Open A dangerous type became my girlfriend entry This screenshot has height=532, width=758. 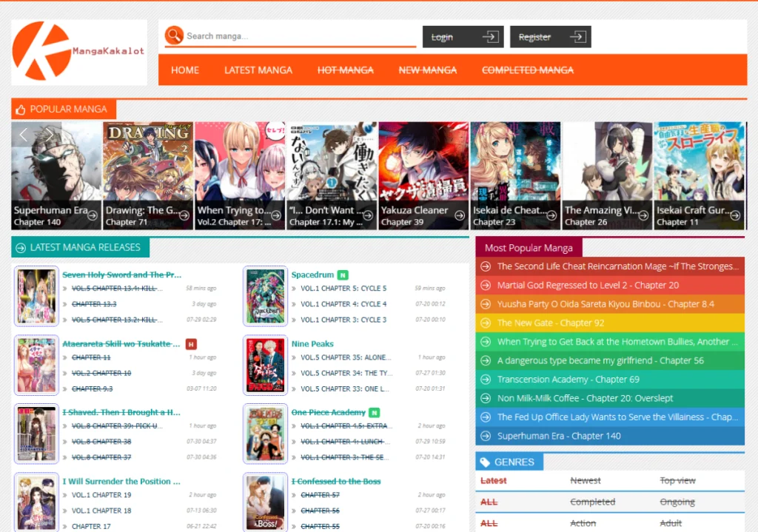click(x=610, y=360)
